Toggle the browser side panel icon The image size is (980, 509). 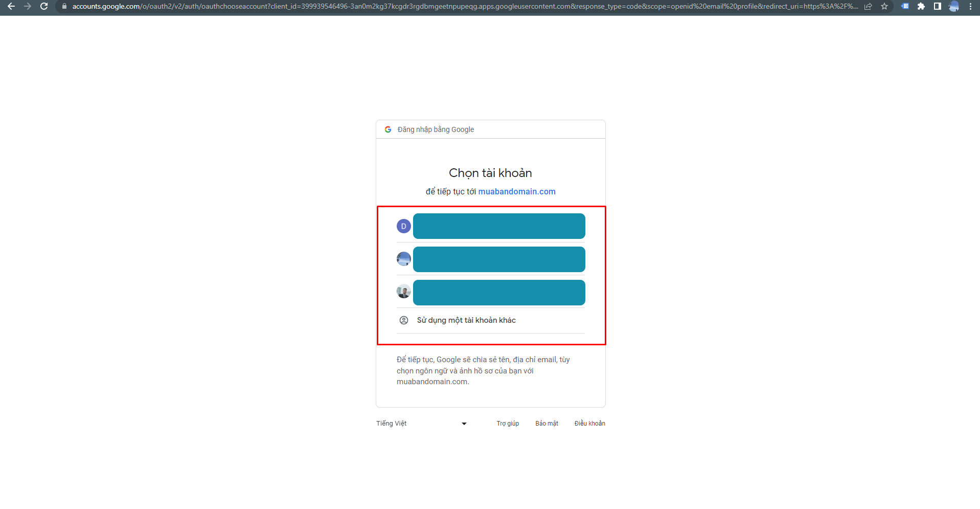pyautogui.click(x=938, y=7)
